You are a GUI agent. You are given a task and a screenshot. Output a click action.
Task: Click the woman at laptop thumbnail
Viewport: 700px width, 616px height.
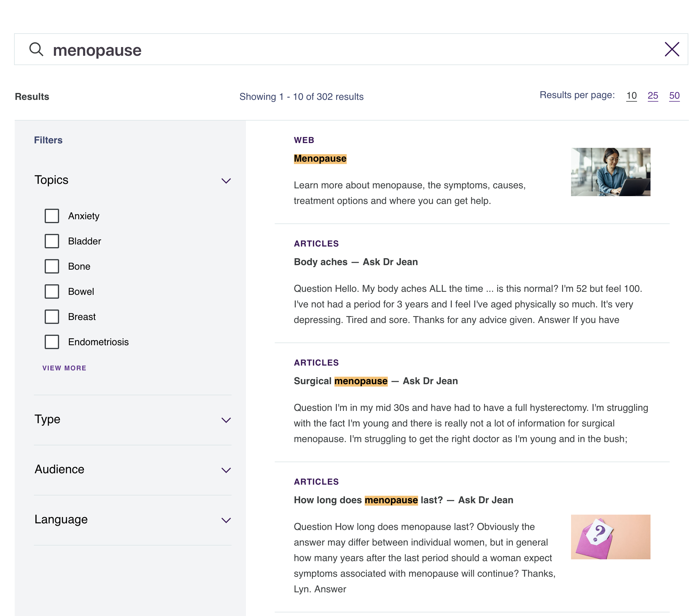point(610,172)
